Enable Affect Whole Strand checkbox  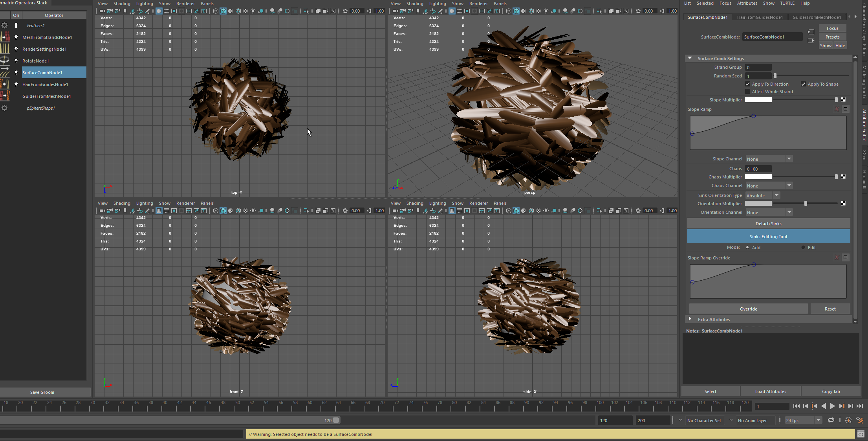tap(748, 92)
